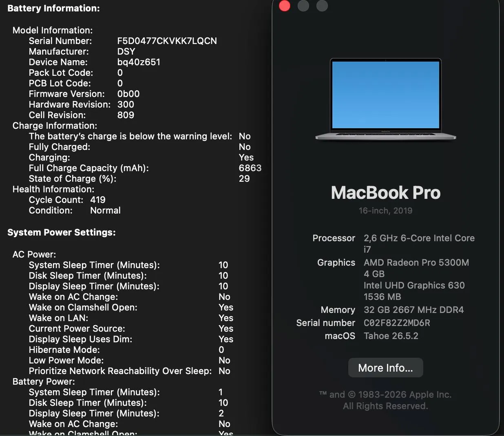Click the Cell Revision value 809

tap(126, 115)
